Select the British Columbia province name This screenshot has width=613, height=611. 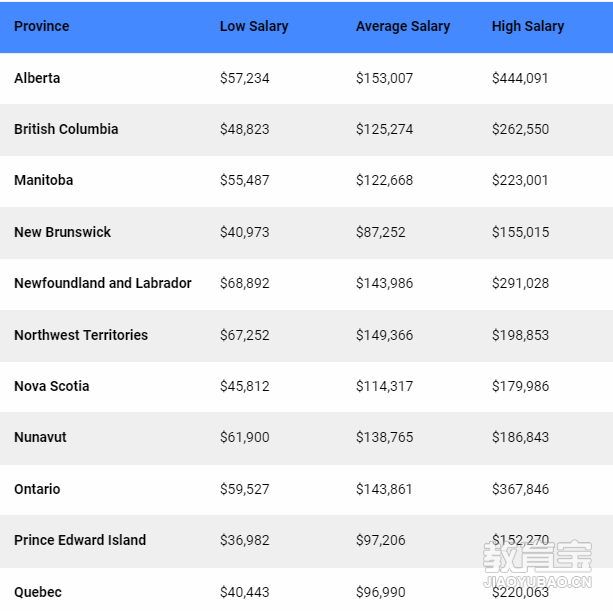coord(66,129)
